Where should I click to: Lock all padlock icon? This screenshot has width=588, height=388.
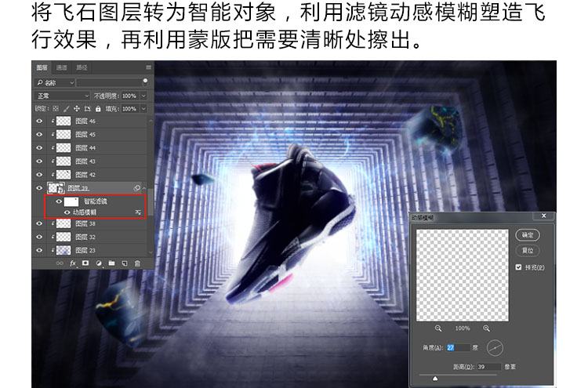(98, 109)
